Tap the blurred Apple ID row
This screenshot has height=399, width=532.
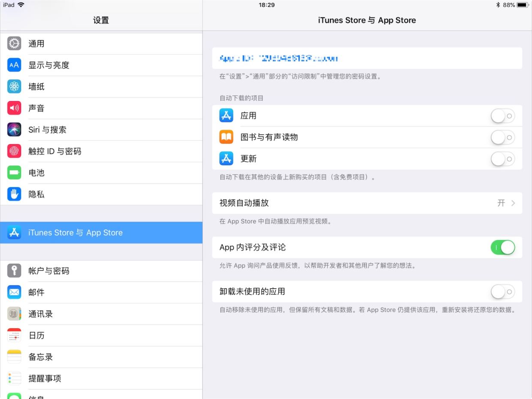(x=367, y=58)
